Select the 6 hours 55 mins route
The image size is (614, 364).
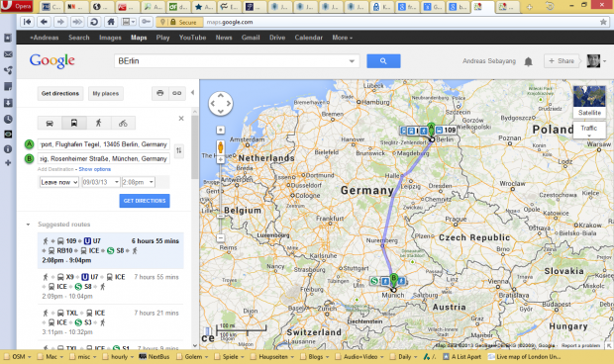[111, 250]
